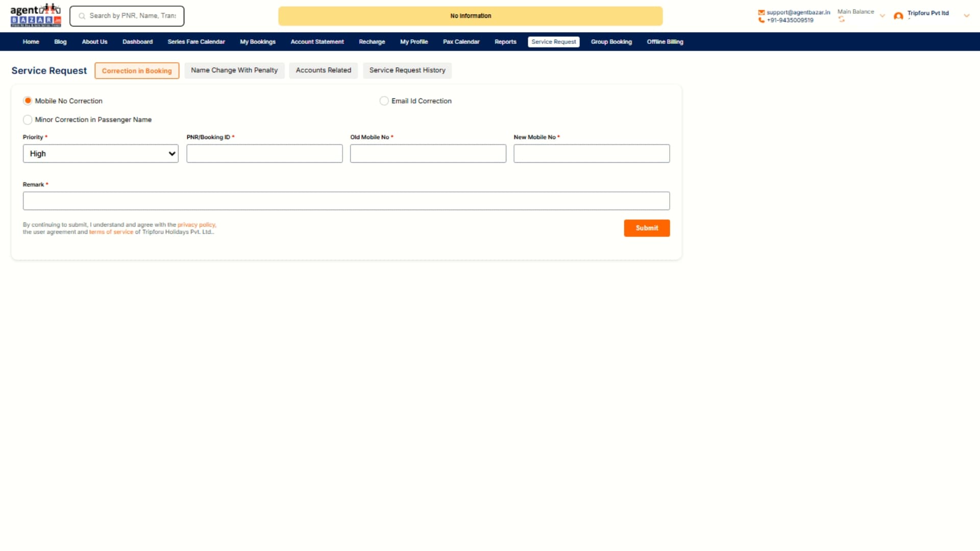Open Reports menu
The height and width of the screenshot is (551, 980).
505,42
